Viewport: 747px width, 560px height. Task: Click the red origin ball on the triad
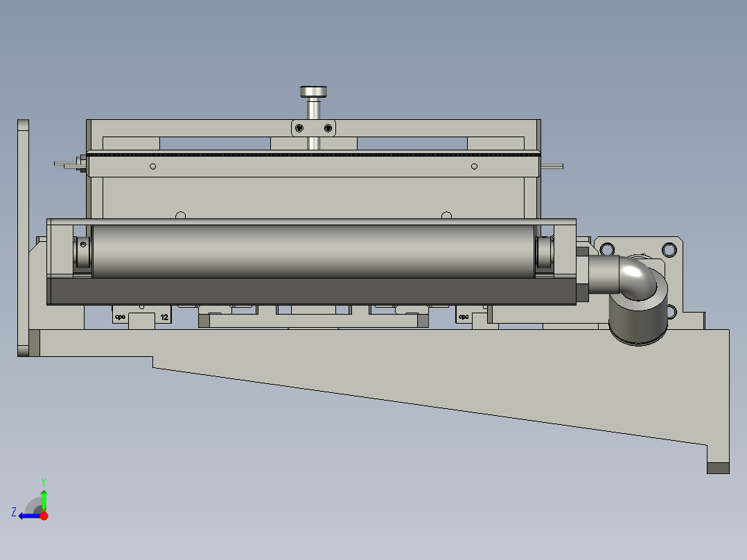point(44,516)
